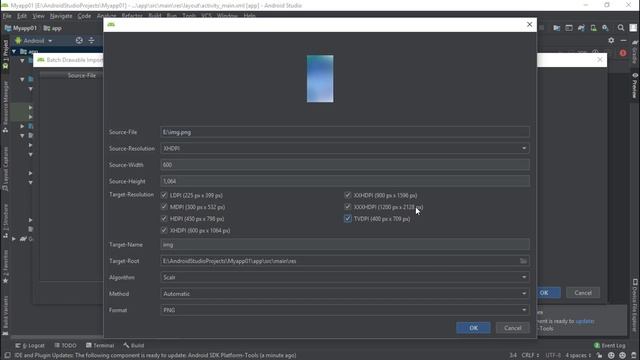Open the Favorites side tab

coord(5,267)
